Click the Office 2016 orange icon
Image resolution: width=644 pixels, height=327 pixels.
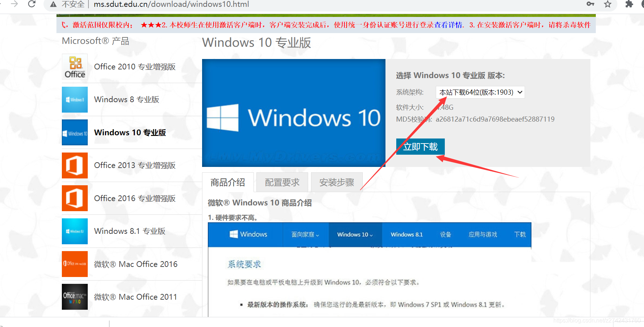pyautogui.click(x=75, y=198)
